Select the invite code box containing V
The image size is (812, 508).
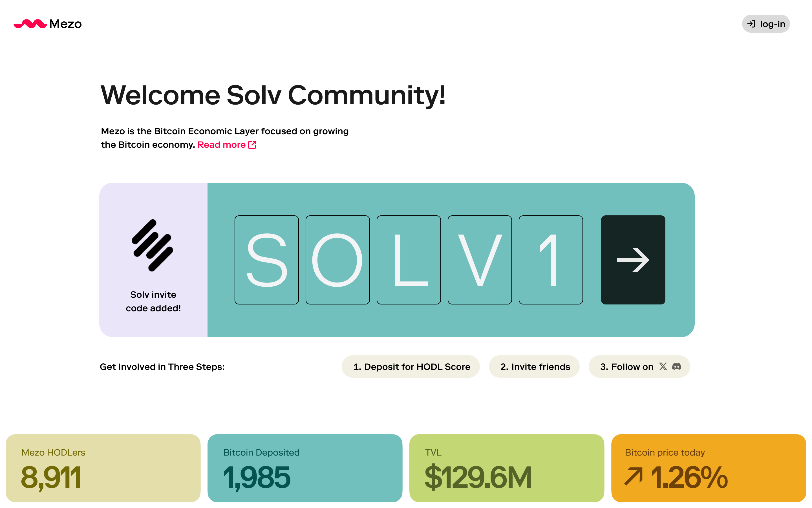click(480, 260)
